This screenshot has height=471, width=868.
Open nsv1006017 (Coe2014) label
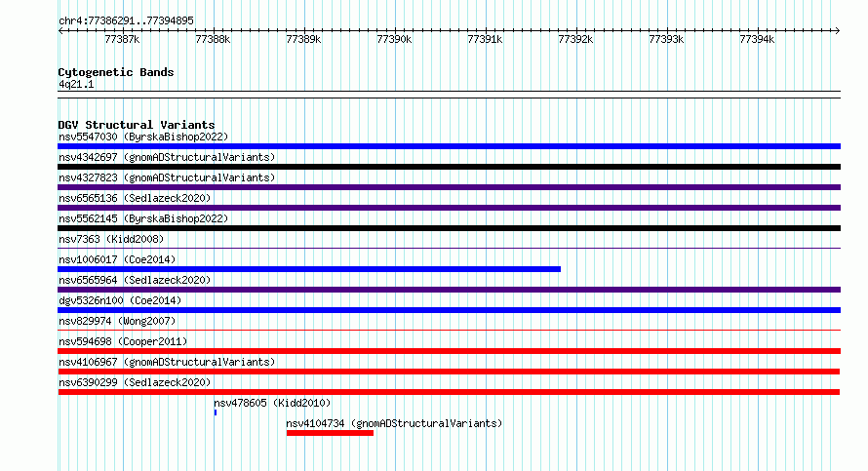point(117,259)
